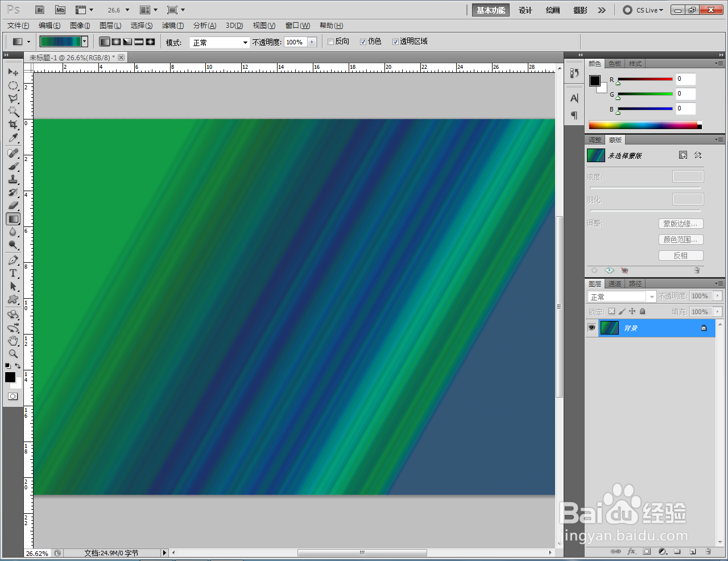Choose the radial gradient style button
728x561 pixels.
pos(116,42)
